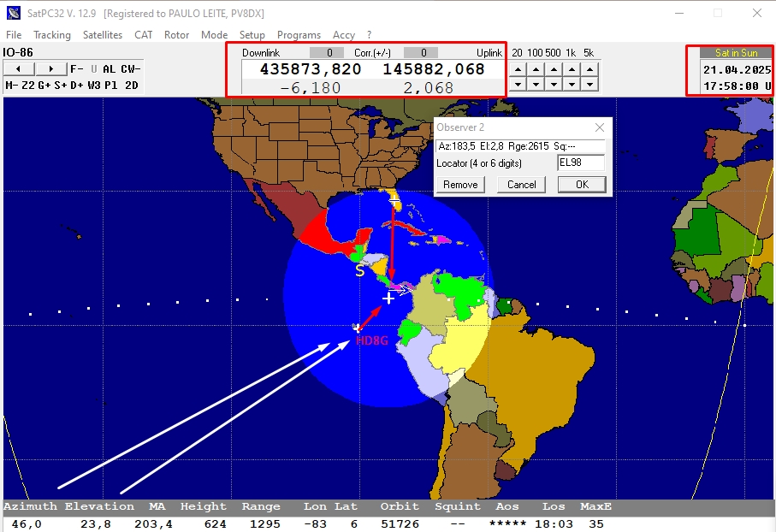Increase frequency by 20 Hz step
This screenshot has height=532, width=776.
tap(518, 69)
